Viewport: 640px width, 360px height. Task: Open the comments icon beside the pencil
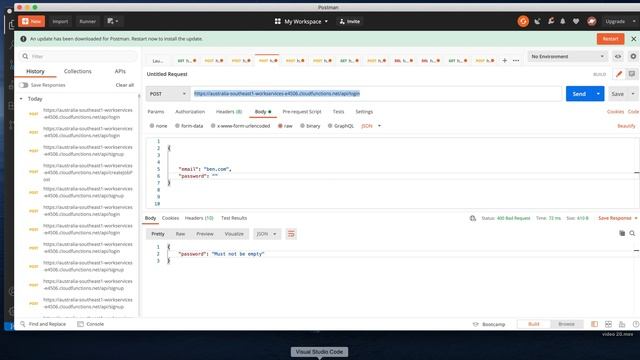(x=631, y=74)
